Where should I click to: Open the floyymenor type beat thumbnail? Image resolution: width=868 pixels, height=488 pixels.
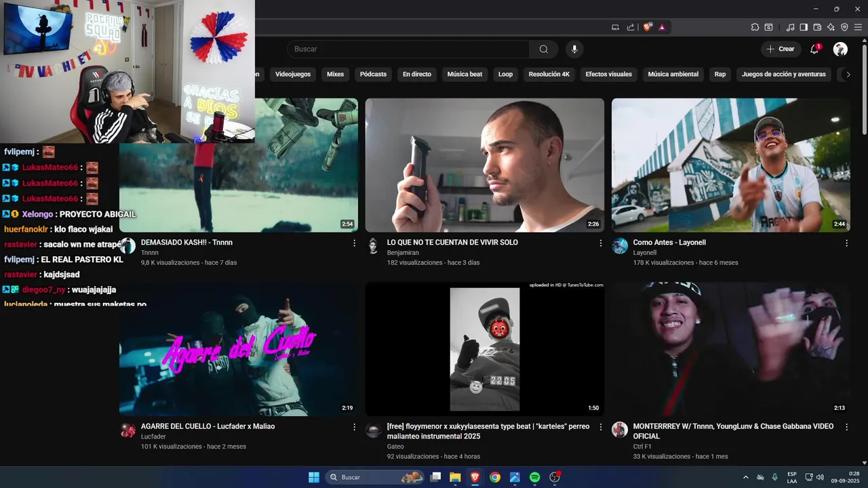pyautogui.click(x=485, y=349)
